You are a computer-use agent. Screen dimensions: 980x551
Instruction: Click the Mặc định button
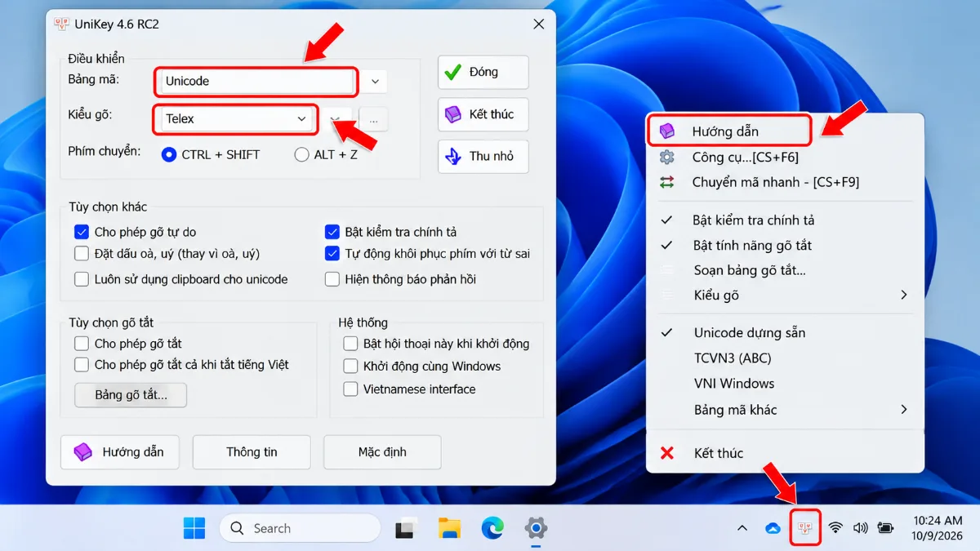(382, 452)
